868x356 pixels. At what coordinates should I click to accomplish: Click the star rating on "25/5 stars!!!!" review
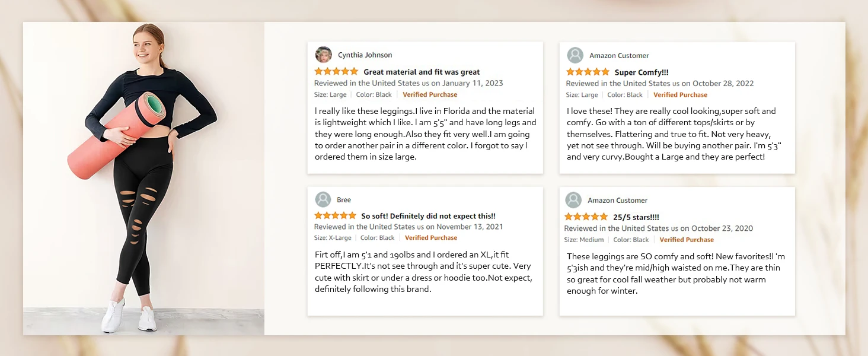(586, 217)
